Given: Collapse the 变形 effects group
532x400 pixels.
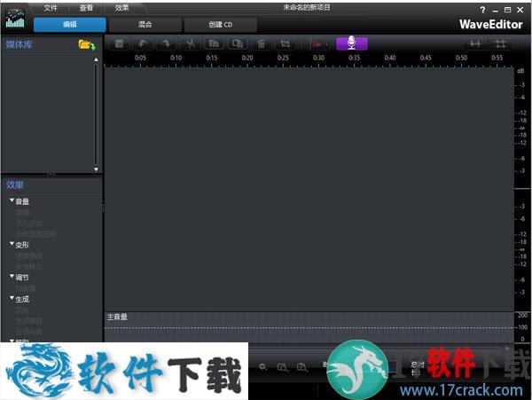Looking at the screenshot, I should (12, 244).
